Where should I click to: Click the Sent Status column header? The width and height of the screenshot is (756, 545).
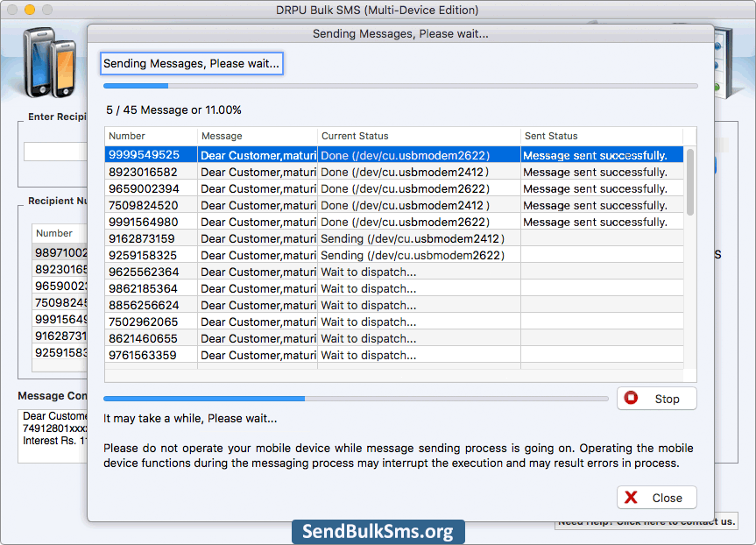tap(602, 136)
